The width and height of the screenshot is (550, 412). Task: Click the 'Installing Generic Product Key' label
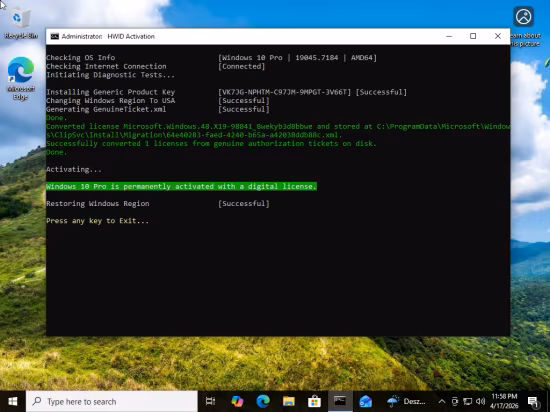(x=110, y=92)
